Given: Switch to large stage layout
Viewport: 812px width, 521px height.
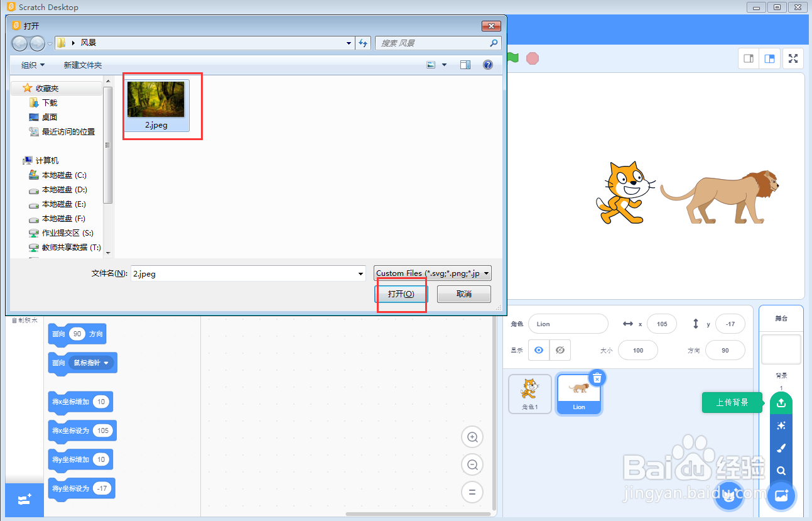Looking at the screenshot, I should tap(769, 58).
